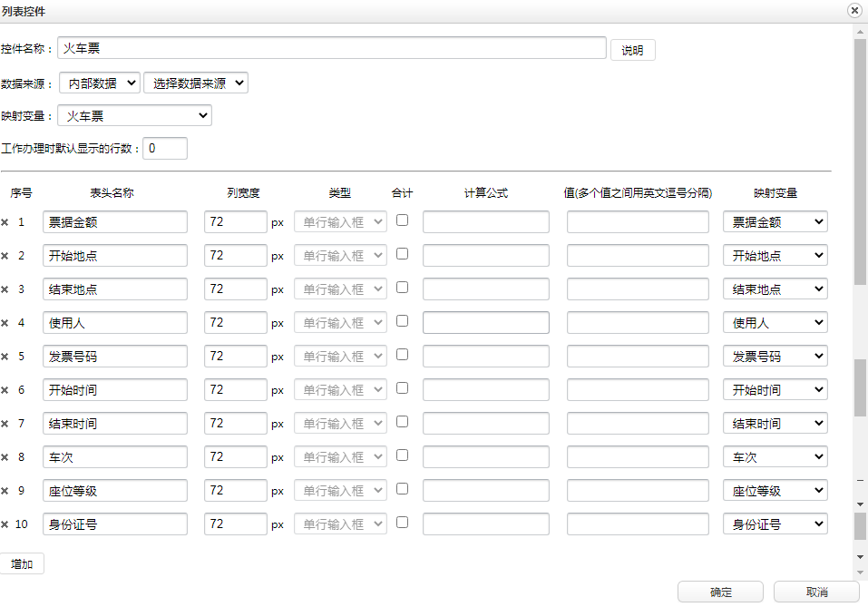
Task: Click the 说明 button
Action: click(x=632, y=50)
